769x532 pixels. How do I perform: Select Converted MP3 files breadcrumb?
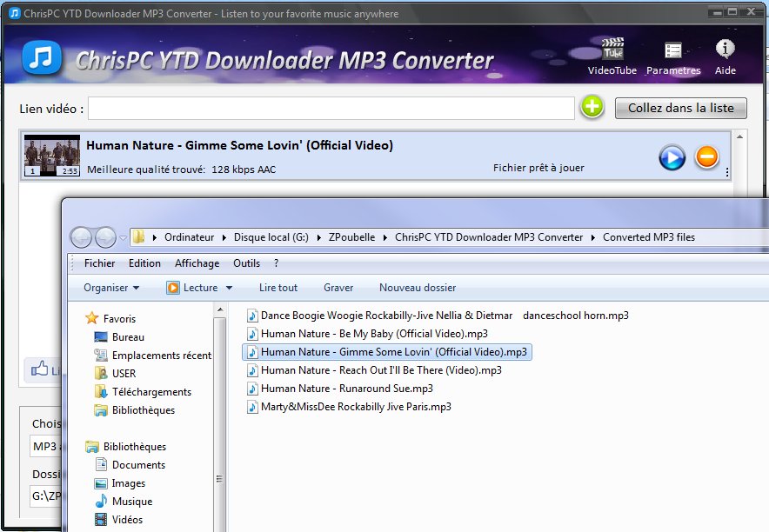pos(649,237)
